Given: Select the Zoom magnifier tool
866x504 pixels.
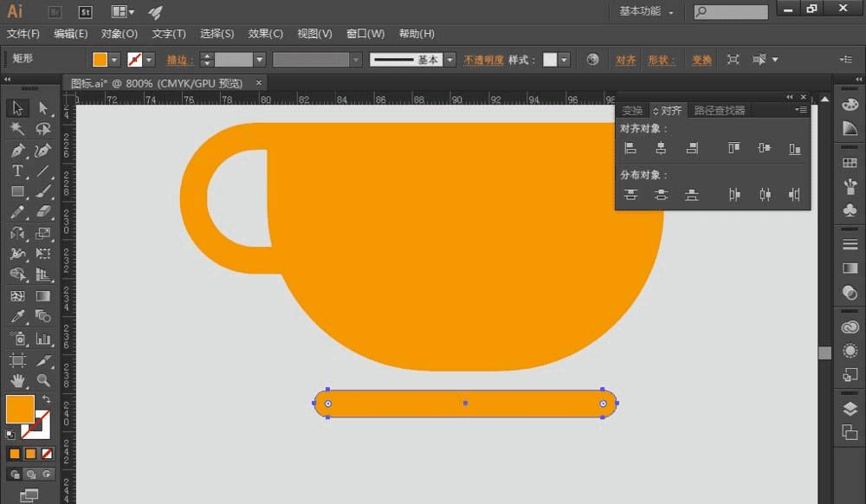Looking at the screenshot, I should 42,380.
